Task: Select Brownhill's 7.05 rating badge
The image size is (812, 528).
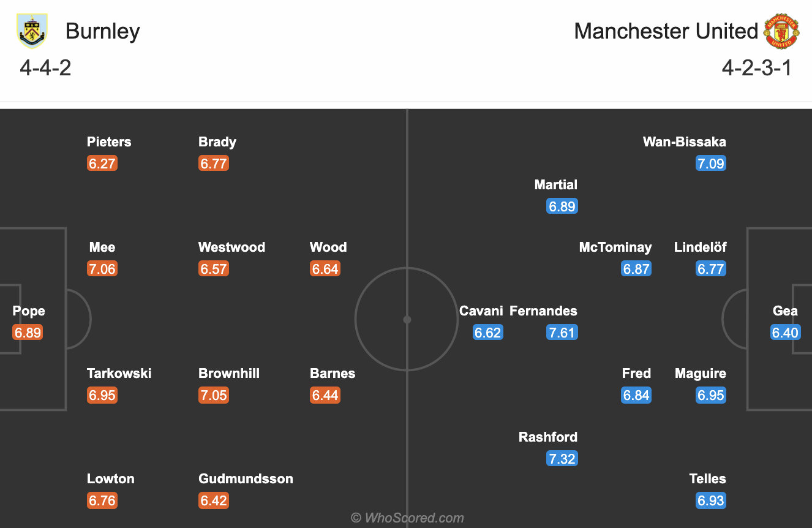Action: [x=214, y=395]
